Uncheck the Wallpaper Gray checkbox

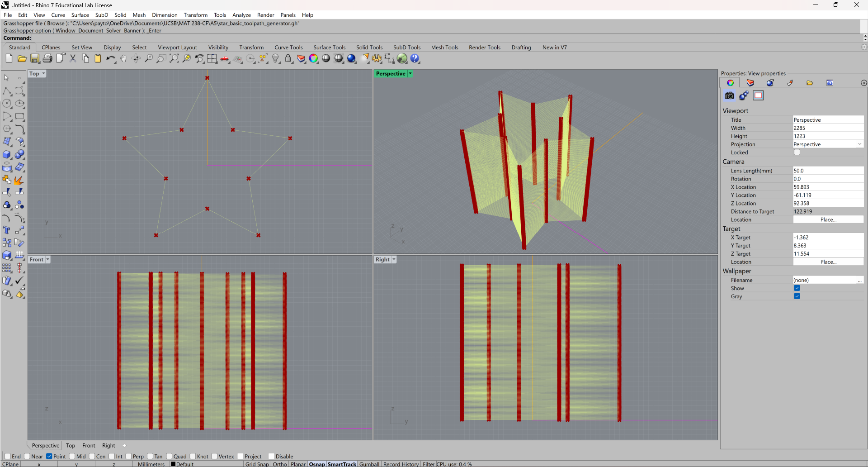coord(797,296)
